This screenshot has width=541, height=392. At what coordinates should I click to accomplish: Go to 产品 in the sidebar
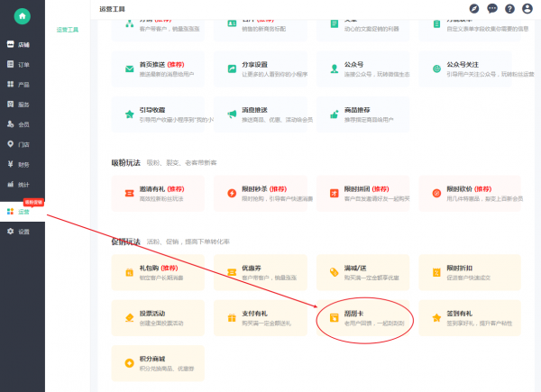[23, 85]
